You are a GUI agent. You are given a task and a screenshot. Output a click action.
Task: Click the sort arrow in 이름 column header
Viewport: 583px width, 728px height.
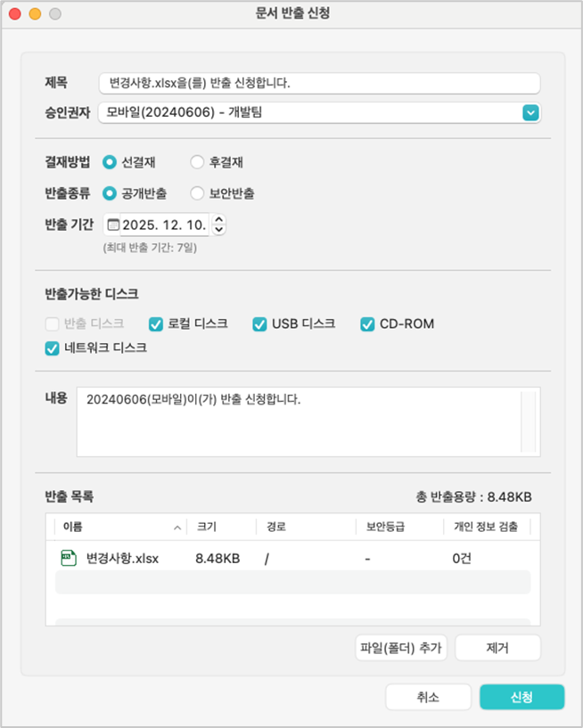point(177,528)
